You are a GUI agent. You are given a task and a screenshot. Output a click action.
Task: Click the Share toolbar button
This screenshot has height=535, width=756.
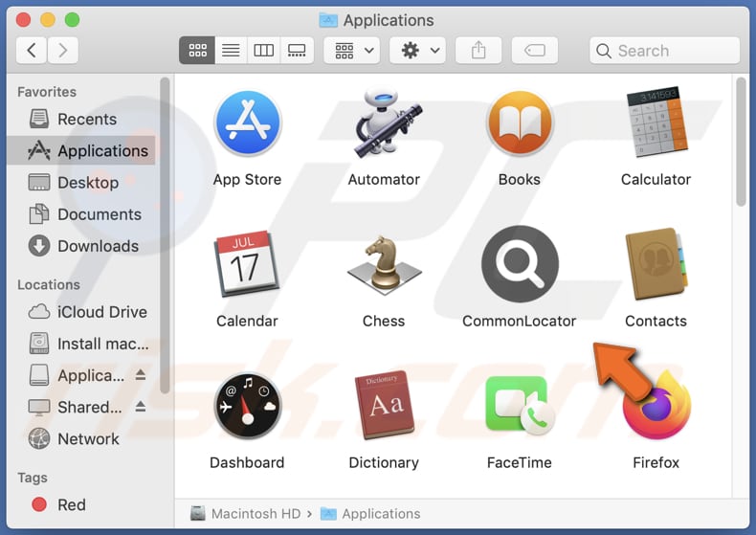(478, 50)
